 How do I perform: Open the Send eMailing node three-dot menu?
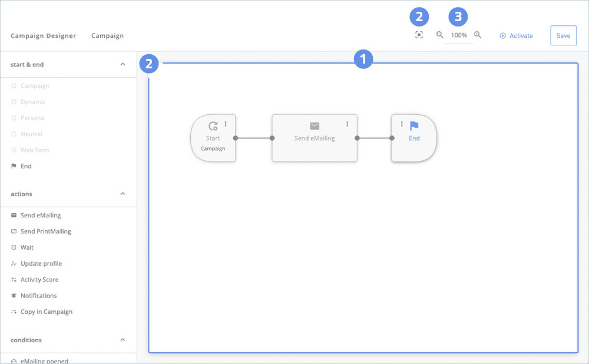click(x=348, y=124)
